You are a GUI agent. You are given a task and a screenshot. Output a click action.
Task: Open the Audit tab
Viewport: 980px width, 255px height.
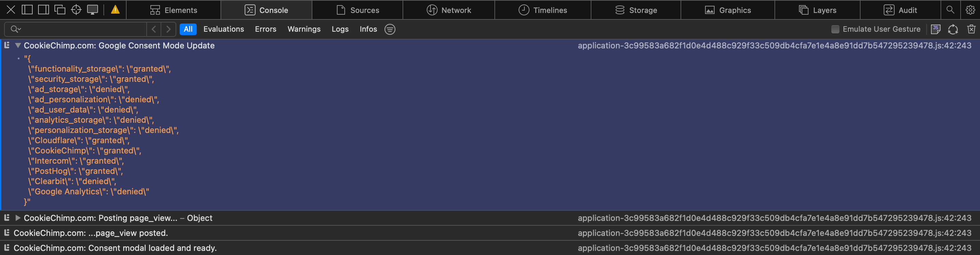point(900,10)
